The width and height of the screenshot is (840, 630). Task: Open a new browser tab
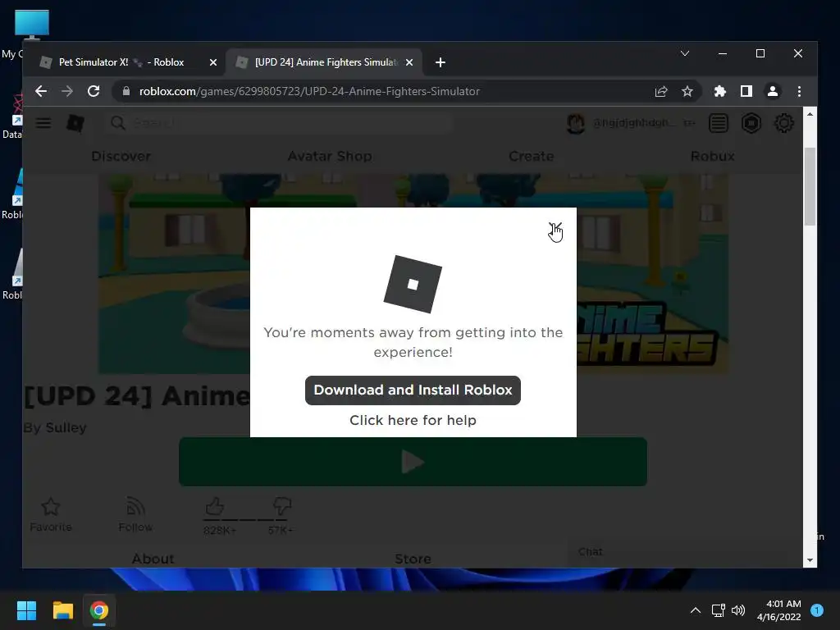click(441, 62)
